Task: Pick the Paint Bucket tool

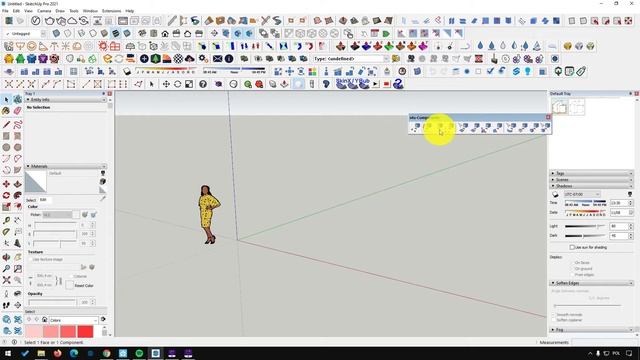Action: pyautogui.click(x=6, y=111)
